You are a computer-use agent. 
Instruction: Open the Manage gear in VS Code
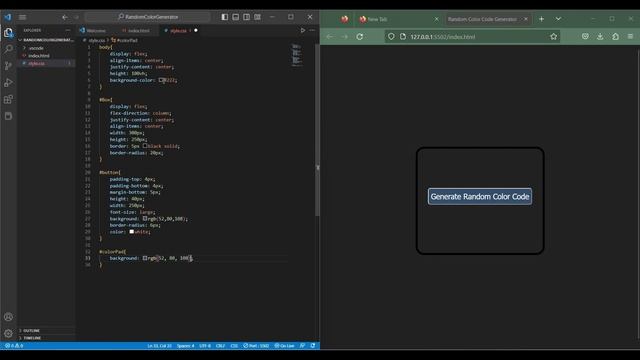[x=8, y=333]
